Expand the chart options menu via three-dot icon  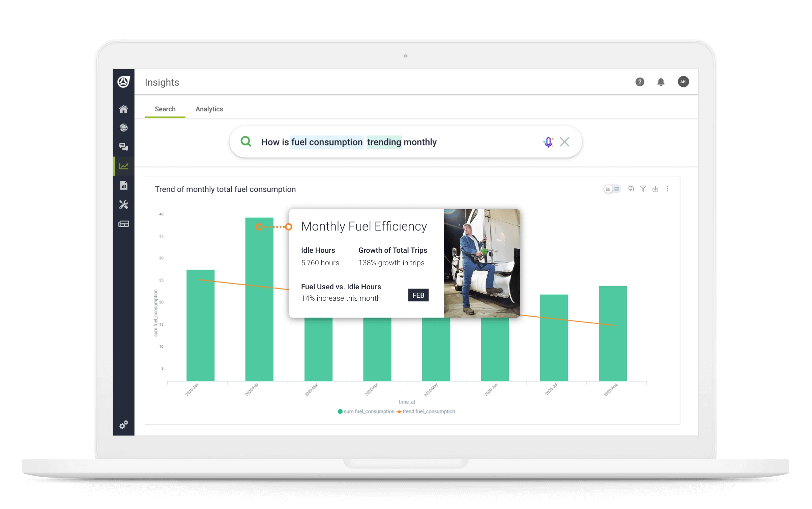pyautogui.click(x=667, y=189)
